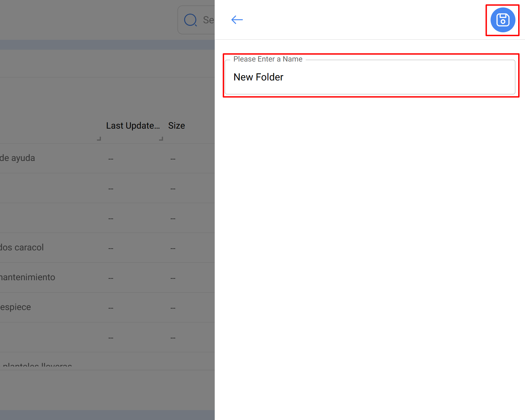Viewport: 525px width, 420px height.
Task: Click the Size cell of "dos caracol" row
Action: (x=173, y=248)
